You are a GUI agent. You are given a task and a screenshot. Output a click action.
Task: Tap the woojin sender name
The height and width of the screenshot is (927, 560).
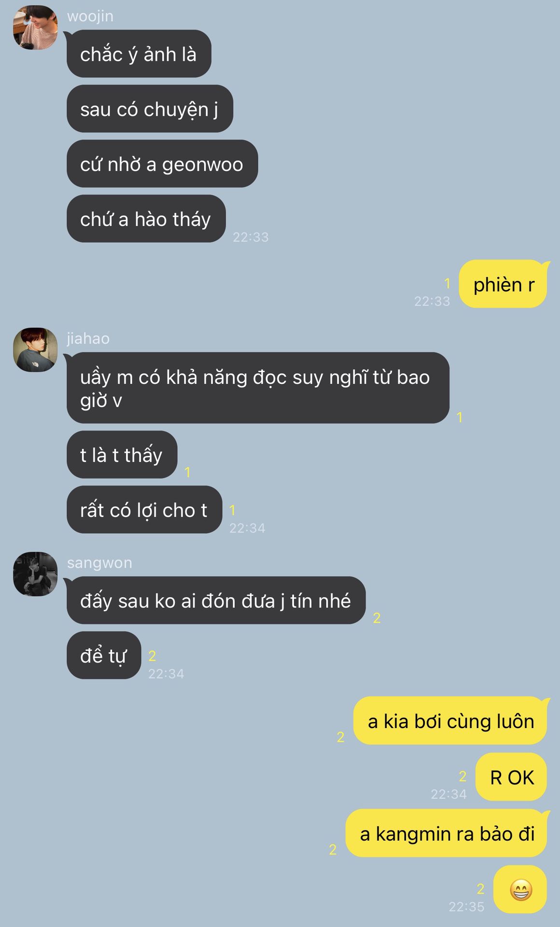coord(90,16)
